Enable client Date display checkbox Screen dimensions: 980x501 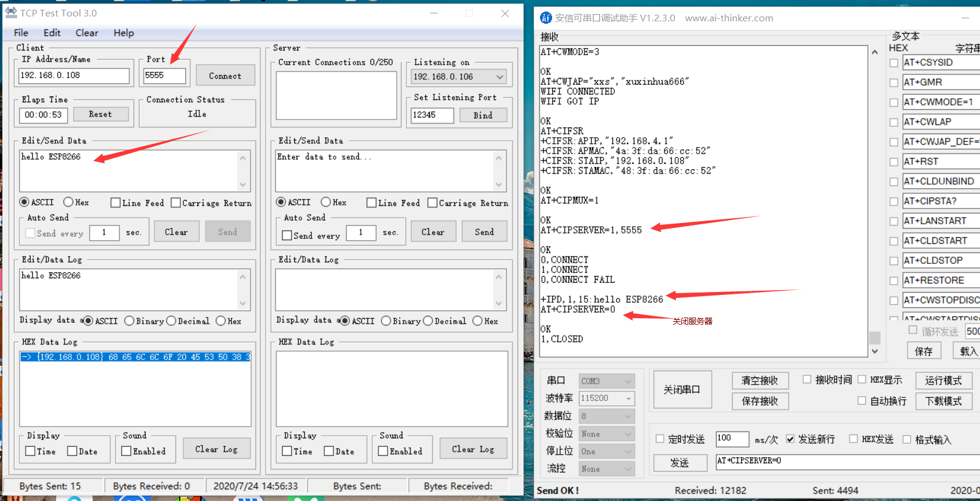[72, 451]
